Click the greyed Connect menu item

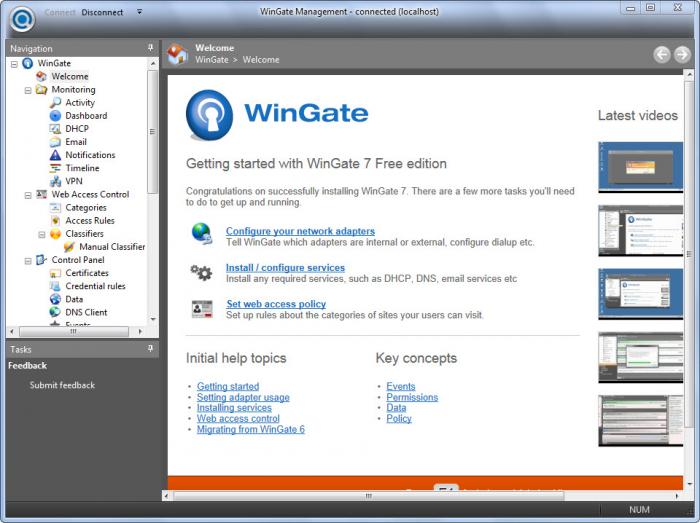(60, 12)
